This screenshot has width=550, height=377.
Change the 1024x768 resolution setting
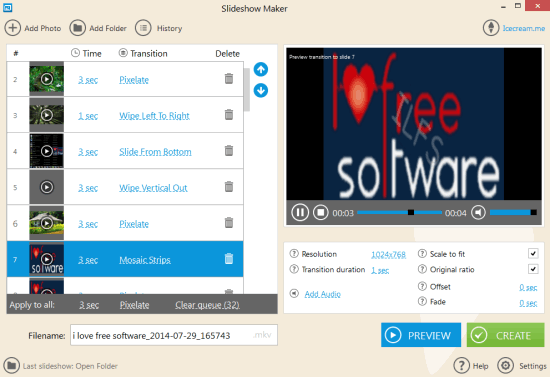point(389,255)
